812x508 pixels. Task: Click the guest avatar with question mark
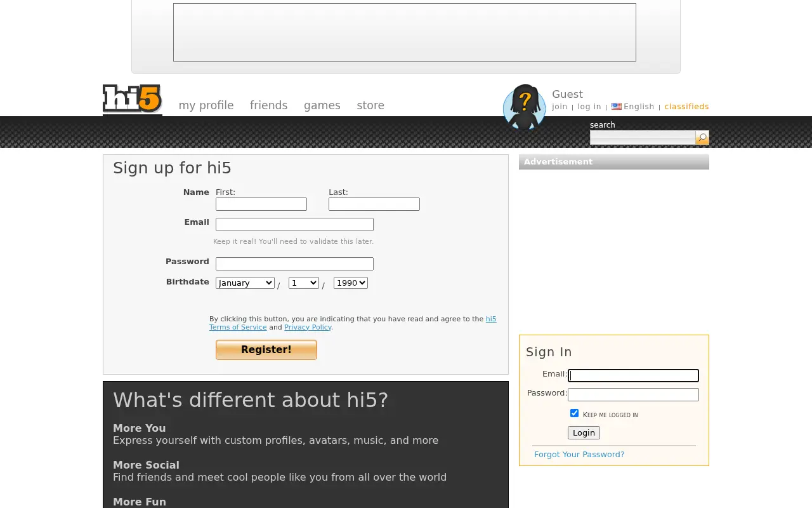click(525, 107)
